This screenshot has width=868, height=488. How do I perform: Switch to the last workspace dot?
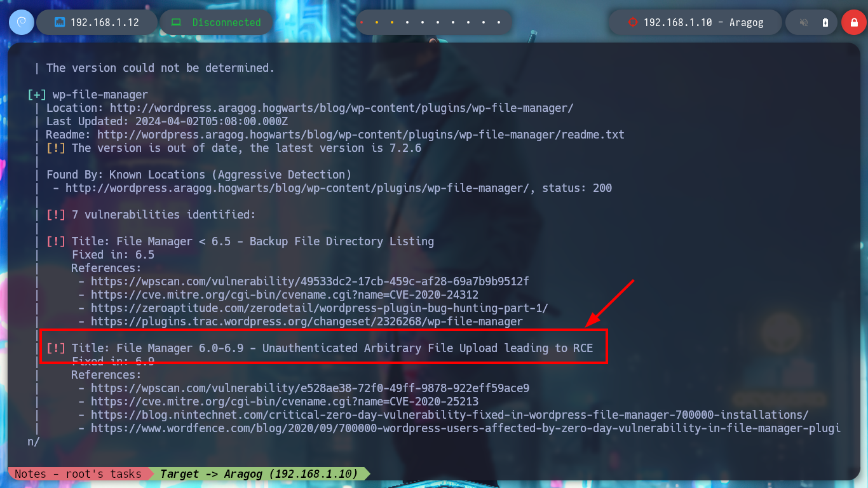pos(499,22)
